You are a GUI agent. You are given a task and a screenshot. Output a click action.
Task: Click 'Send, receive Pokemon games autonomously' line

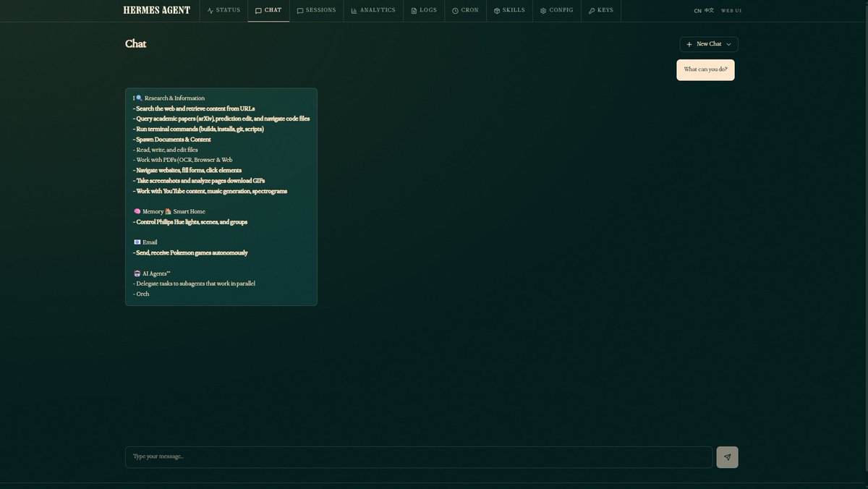coord(190,252)
